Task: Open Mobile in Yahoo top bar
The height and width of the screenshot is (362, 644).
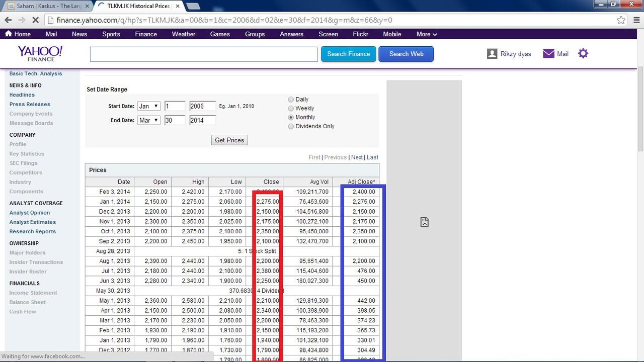Action: (392, 34)
